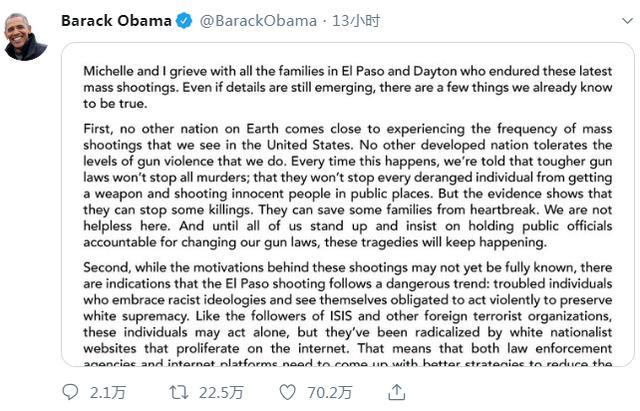Click the @BarackObama handle

pos(258,21)
